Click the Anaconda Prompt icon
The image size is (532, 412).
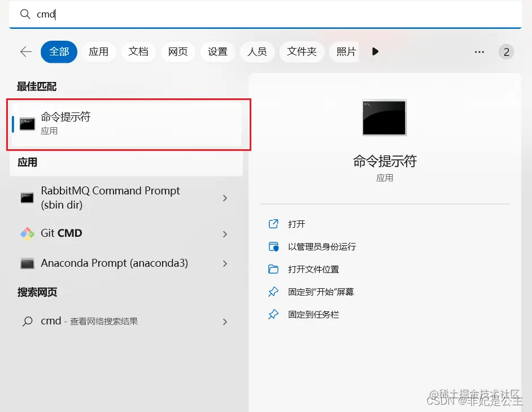27,263
